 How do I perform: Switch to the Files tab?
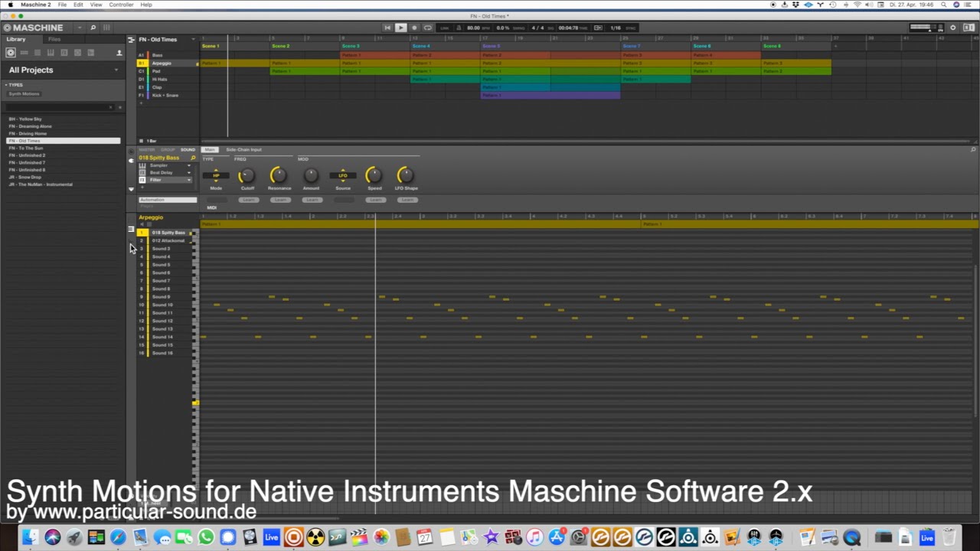[x=54, y=39]
